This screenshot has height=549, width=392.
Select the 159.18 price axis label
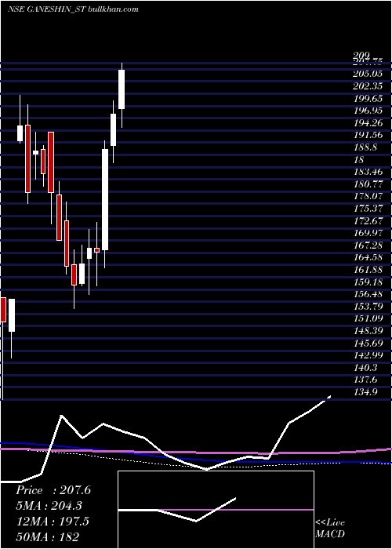pos(368,282)
